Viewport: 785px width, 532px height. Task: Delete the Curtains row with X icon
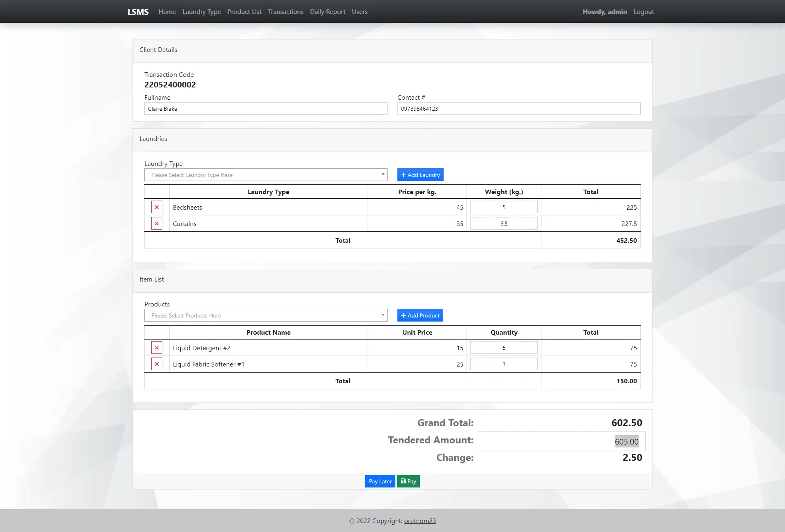[x=157, y=224]
